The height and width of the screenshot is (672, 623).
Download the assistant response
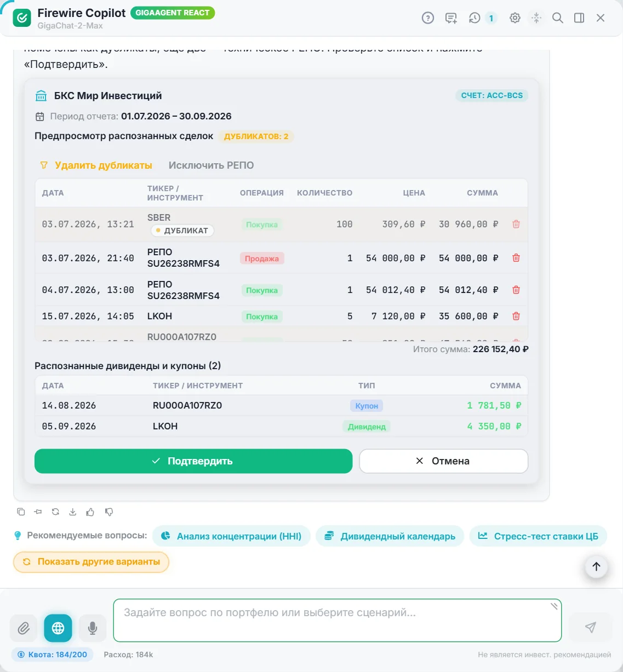pos(72,512)
